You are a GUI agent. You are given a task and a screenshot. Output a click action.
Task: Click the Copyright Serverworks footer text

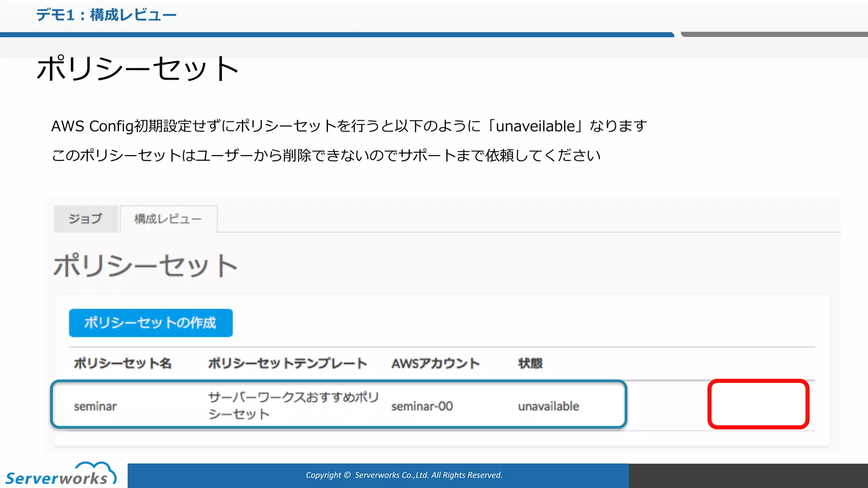[404, 475]
